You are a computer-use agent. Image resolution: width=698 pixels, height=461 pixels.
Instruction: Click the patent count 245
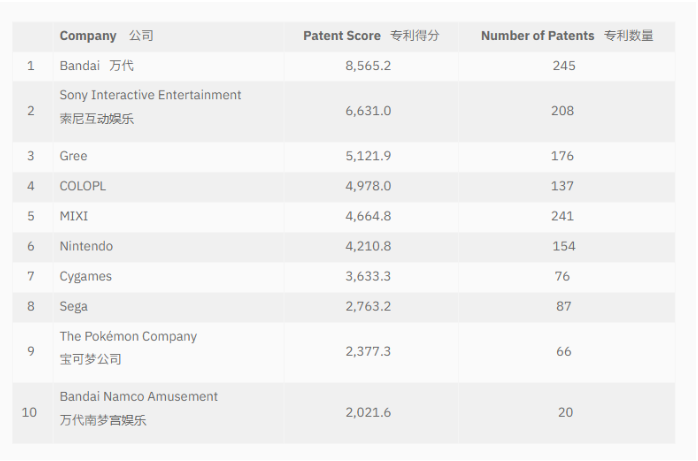point(563,66)
